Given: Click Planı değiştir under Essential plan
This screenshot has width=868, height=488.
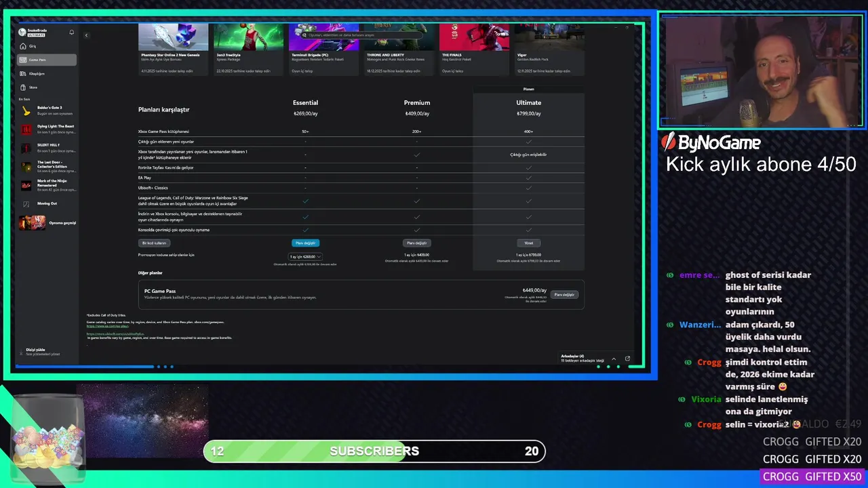Looking at the screenshot, I should tap(305, 243).
